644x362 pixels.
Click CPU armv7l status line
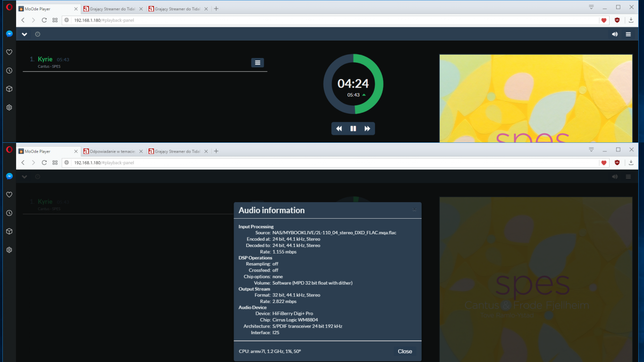270,351
